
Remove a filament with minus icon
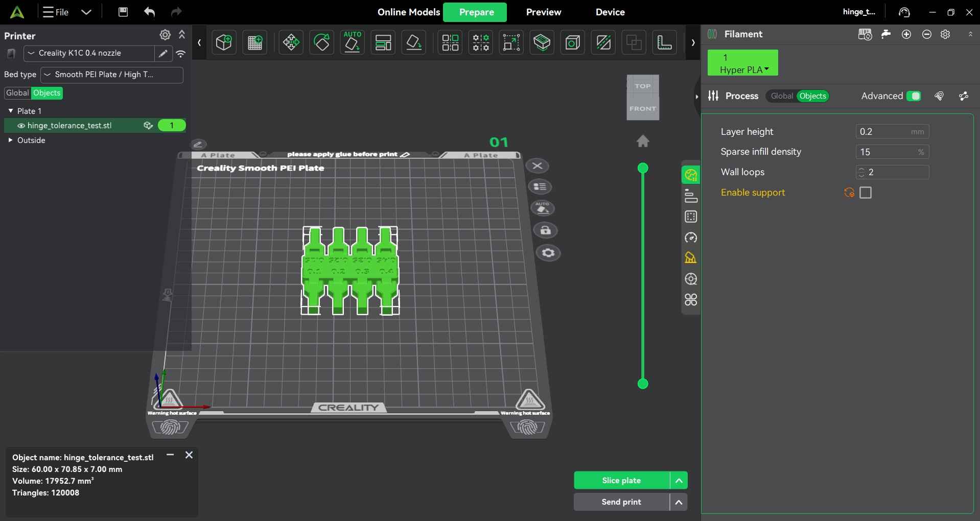pos(927,34)
